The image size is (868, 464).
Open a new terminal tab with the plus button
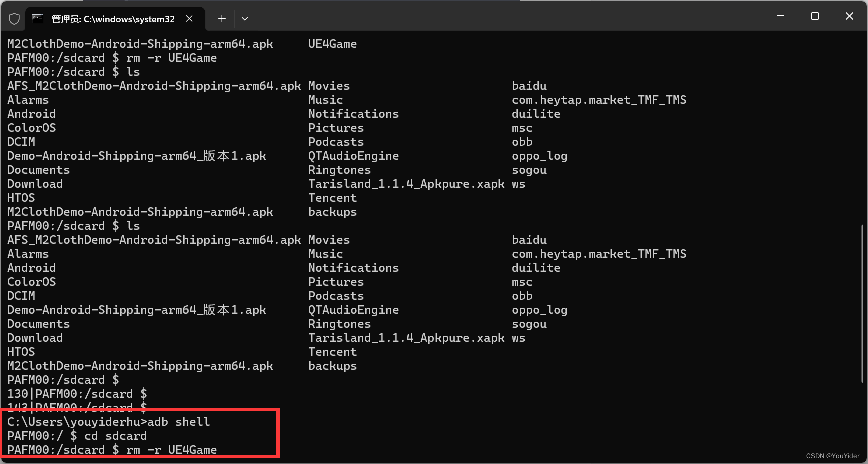click(x=221, y=18)
